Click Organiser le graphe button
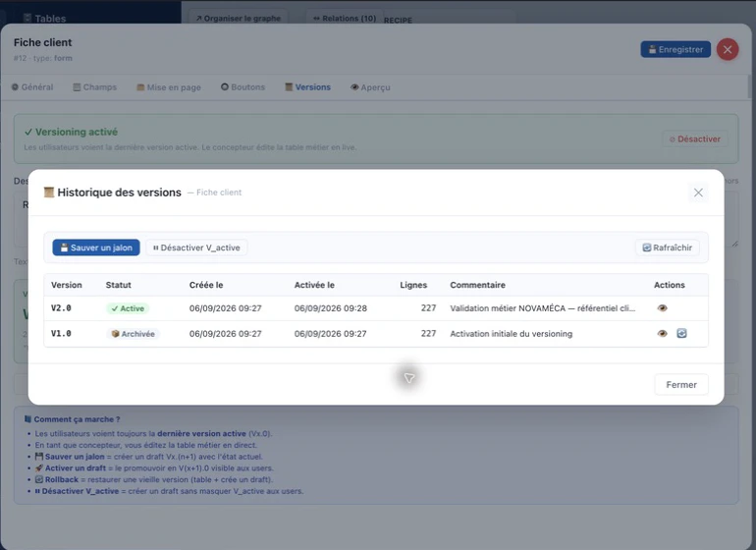 tap(239, 19)
